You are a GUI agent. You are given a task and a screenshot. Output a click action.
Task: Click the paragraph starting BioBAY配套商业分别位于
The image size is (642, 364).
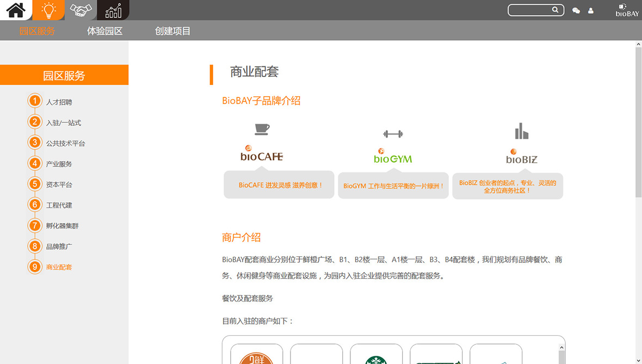pos(392,268)
